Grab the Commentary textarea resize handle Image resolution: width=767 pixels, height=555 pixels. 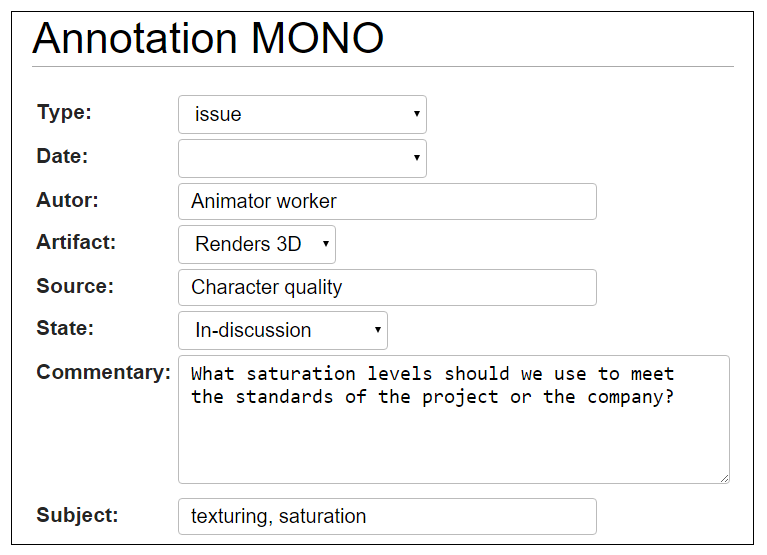pyautogui.click(x=723, y=477)
